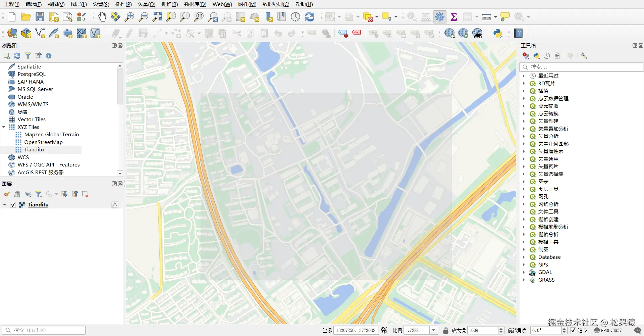Collapse the XYZ Tiles tree node

[x=4, y=127]
